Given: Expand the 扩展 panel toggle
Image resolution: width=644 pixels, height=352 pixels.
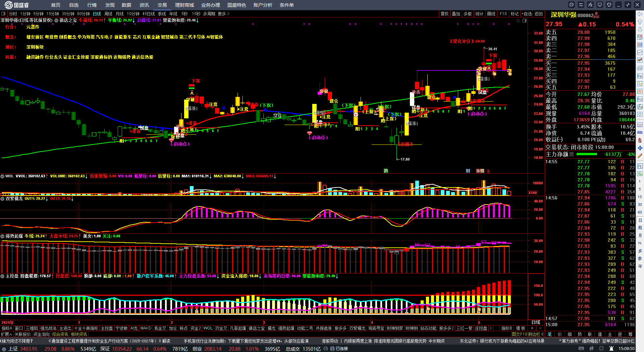Looking at the screenshot, I should tap(6, 334).
